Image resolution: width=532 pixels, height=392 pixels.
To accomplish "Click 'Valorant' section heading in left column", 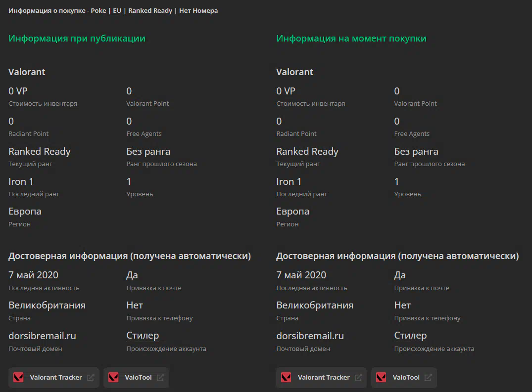I will click(x=27, y=72).
